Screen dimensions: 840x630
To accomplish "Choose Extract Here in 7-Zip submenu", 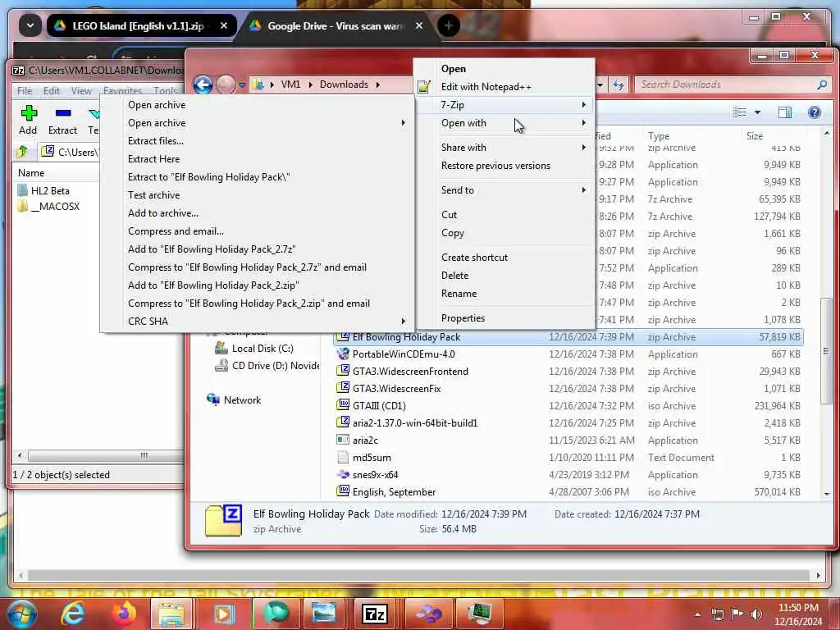I will [x=257, y=159].
